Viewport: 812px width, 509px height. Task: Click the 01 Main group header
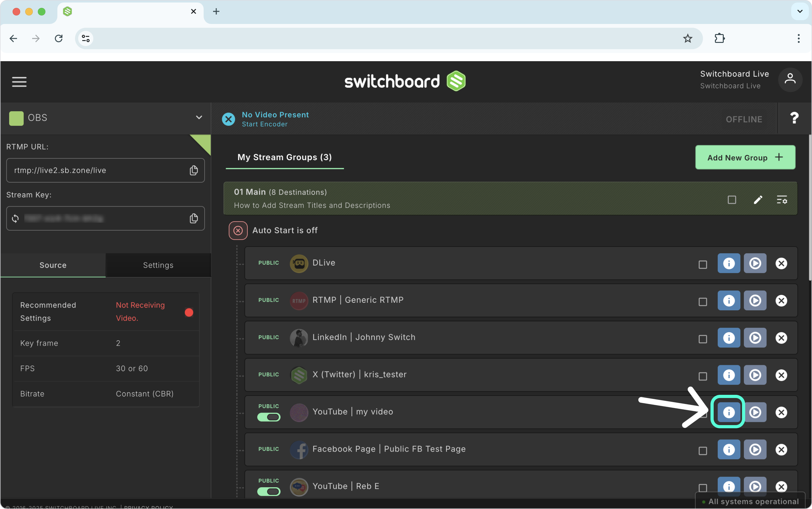(510, 199)
